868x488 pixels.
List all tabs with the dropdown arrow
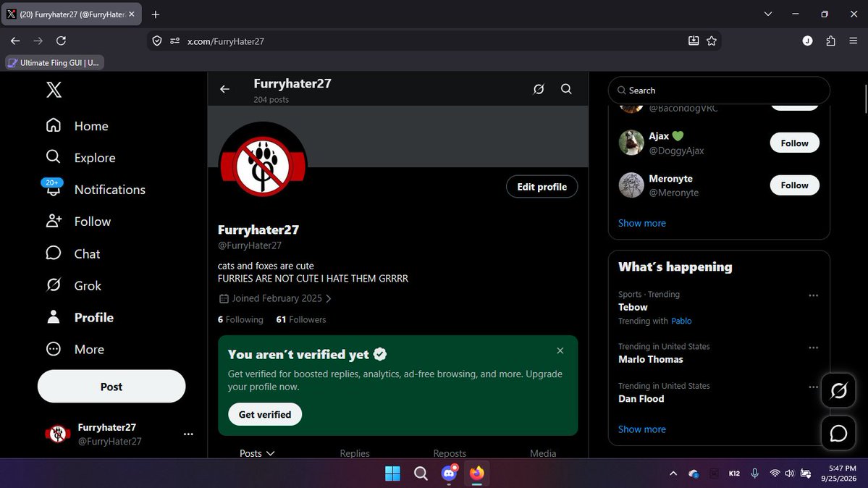768,14
